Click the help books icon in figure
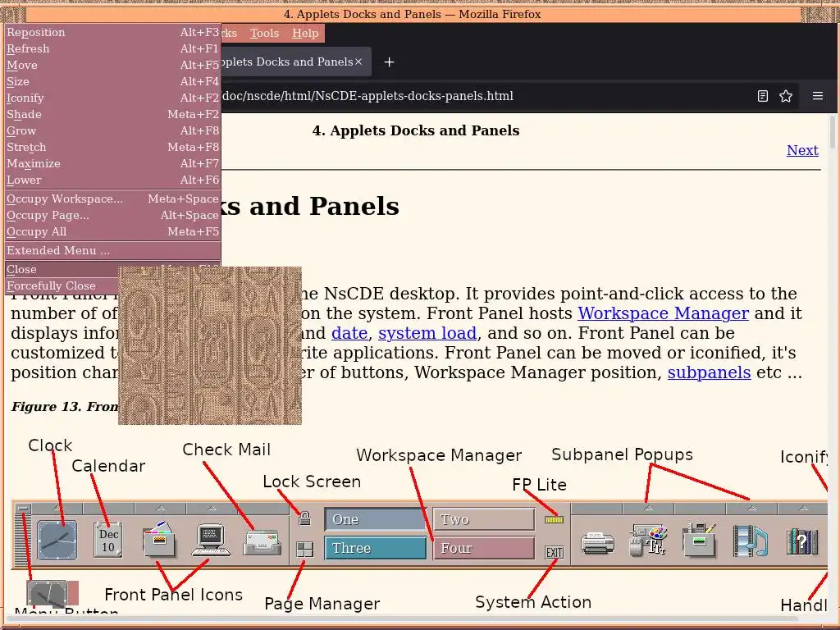 click(802, 541)
